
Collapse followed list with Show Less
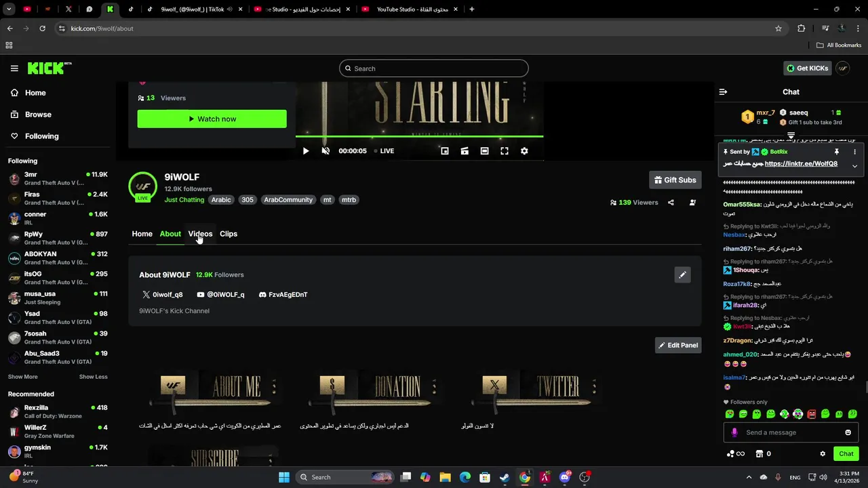[x=93, y=377]
